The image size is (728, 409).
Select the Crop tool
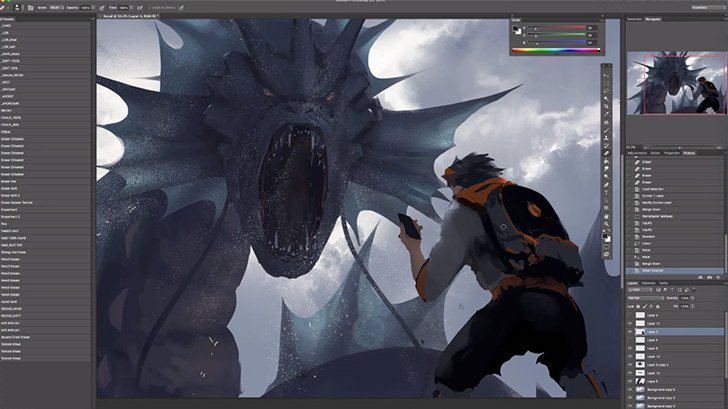click(606, 106)
